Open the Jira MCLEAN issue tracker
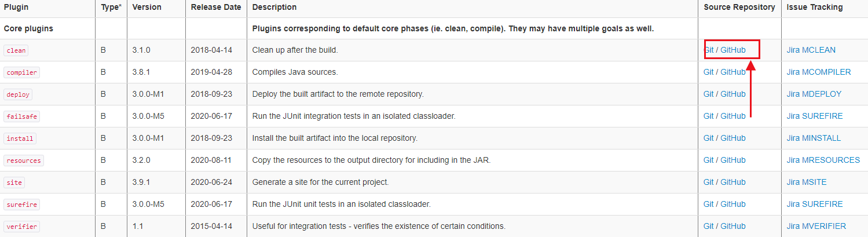 pos(811,50)
